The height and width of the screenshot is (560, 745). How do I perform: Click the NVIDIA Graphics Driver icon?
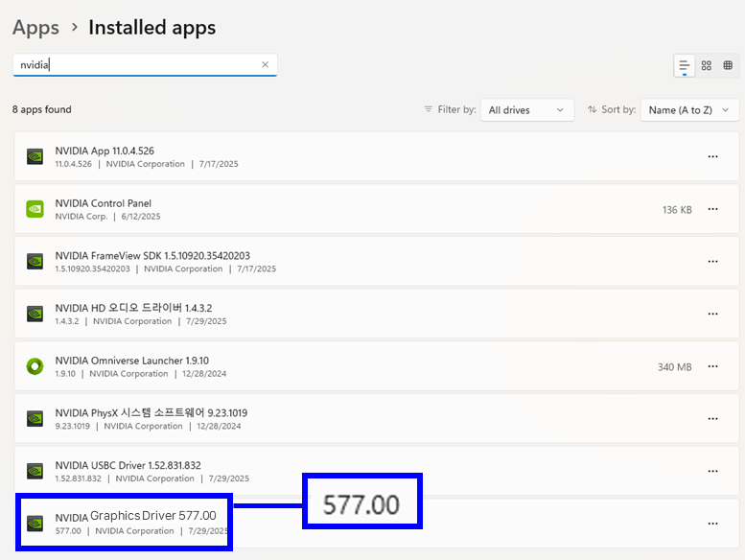tap(35, 524)
